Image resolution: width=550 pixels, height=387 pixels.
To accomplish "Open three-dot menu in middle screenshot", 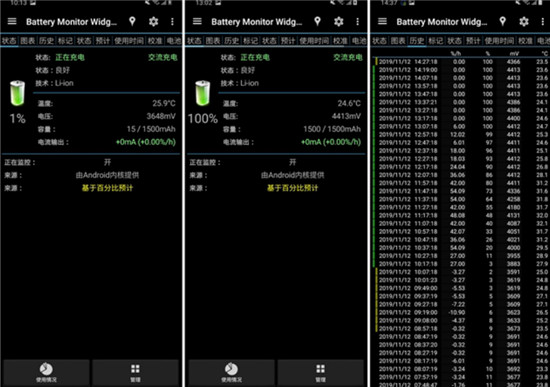I will click(x=357, y=22).
